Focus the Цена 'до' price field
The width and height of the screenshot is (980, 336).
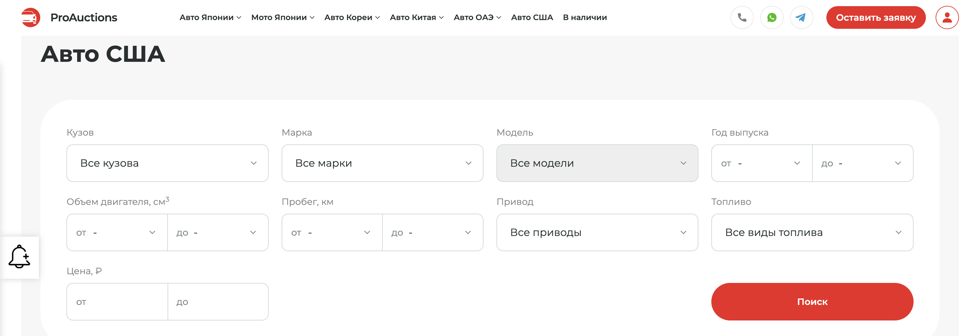click(218, 301)
